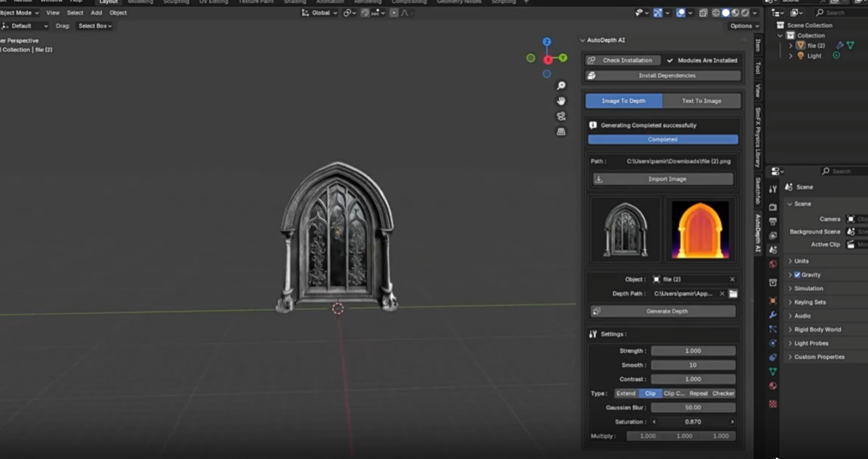Screen dimensions: 868x459
Task: Click the zoom magnifier viewport gizmo
Action: pos(561,86)
